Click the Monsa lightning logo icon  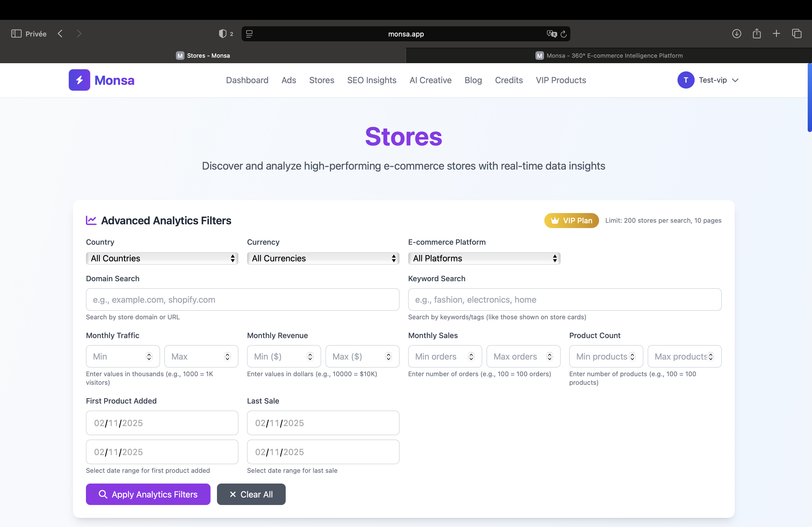[79, 80]
